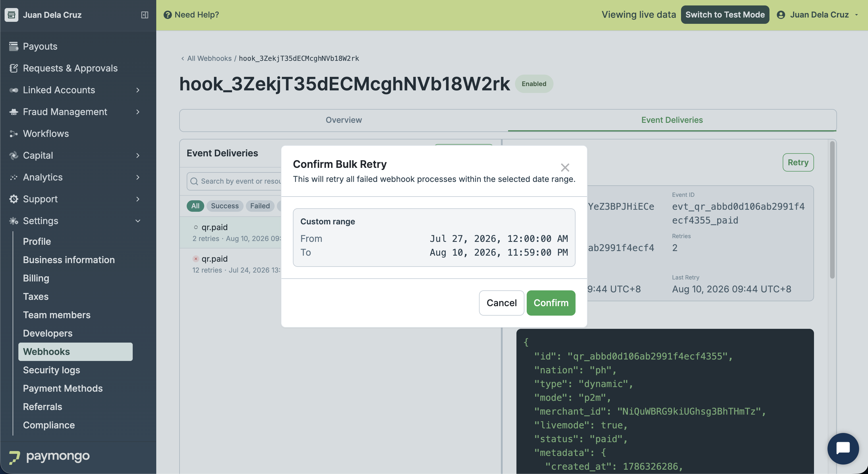
Task: Open Payment Methods settings
Action: [63, 388]
